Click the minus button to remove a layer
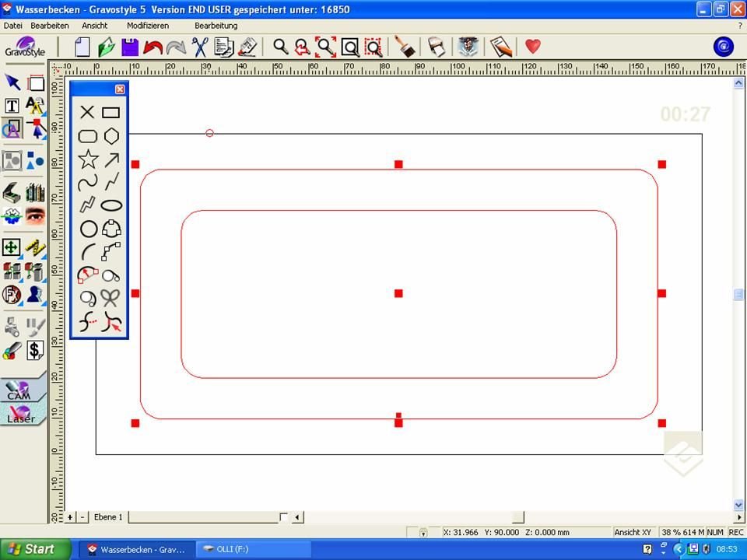 (82, 517)
